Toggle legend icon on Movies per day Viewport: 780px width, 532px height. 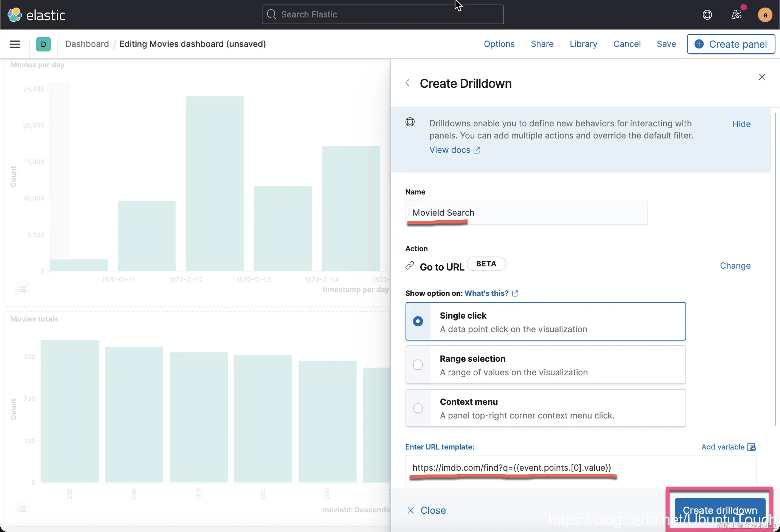22,289
